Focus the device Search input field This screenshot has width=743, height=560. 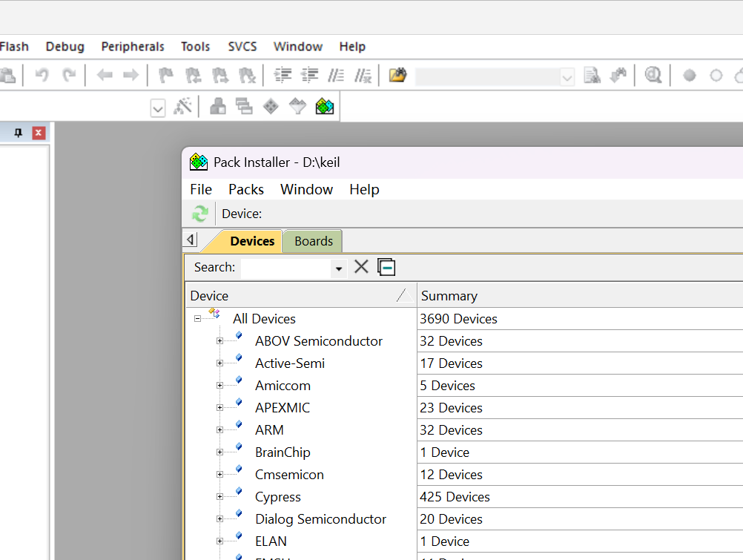coord(286,268)
